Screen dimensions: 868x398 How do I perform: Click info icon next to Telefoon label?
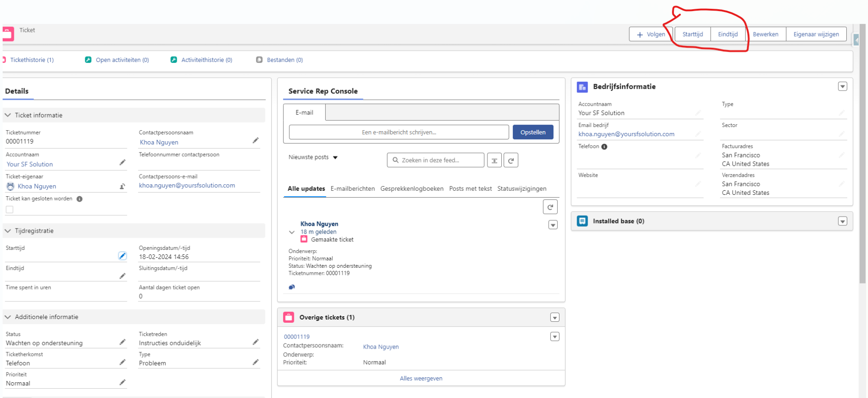604,147
